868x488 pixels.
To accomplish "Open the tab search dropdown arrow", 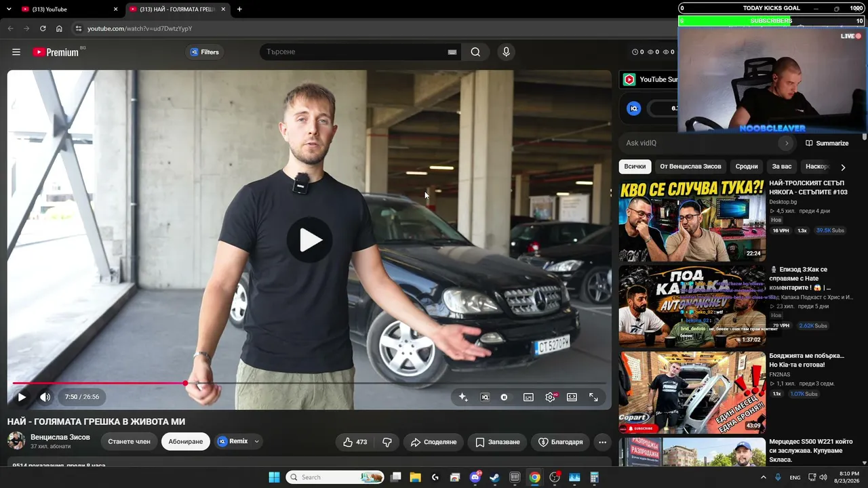I will click(9, 9).
